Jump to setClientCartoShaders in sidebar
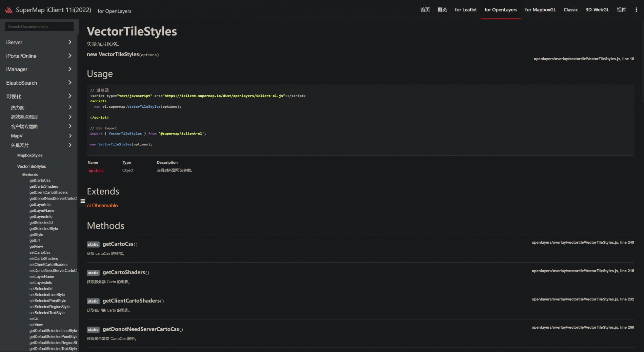This screenshot has width=644, height=352. pos(48,265)
